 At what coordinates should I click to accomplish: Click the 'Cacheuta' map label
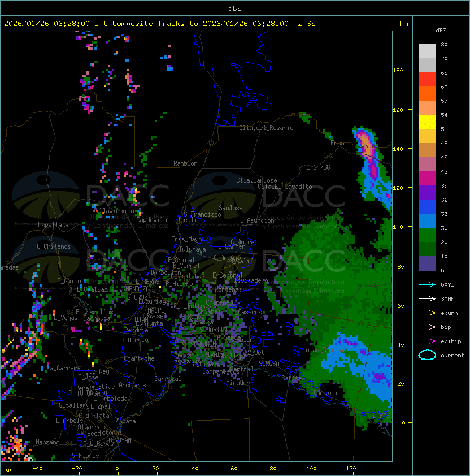(x=97, y=318)
